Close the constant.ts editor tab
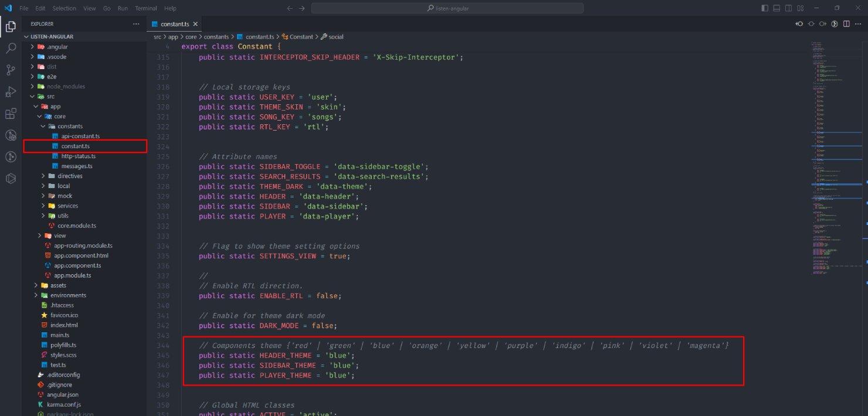 pos(196,24)
